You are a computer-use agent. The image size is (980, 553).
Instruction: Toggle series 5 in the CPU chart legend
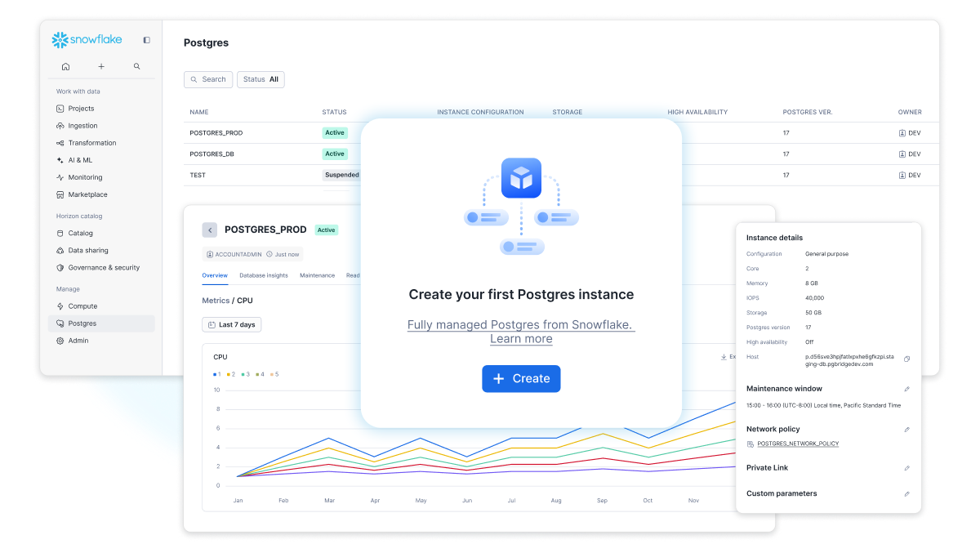(x=276, y=374)
